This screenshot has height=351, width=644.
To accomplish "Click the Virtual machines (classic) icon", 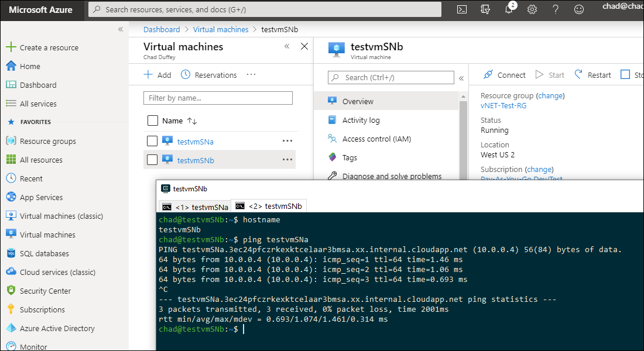I will (x=11, y=215).
